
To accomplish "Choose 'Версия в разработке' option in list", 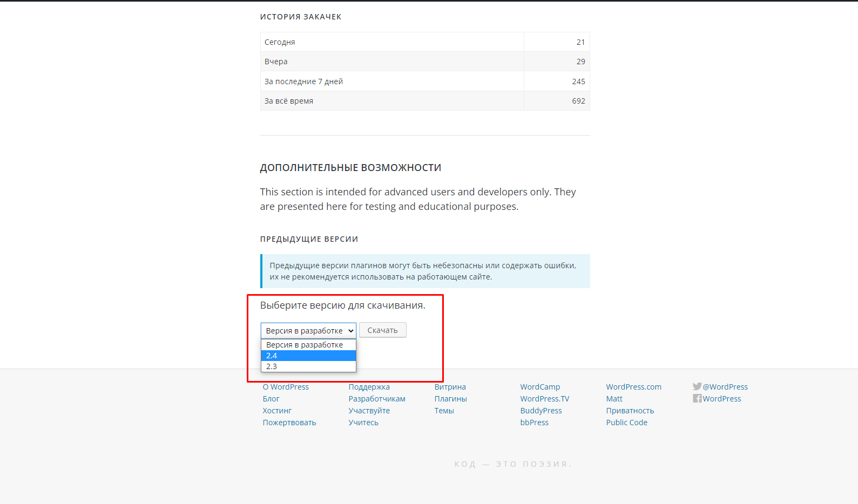I will click(308, 345).
